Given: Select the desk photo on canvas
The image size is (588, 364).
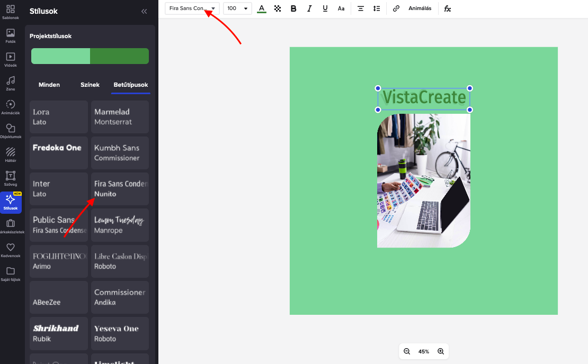Looking at the screenshot, I should 424,180.
